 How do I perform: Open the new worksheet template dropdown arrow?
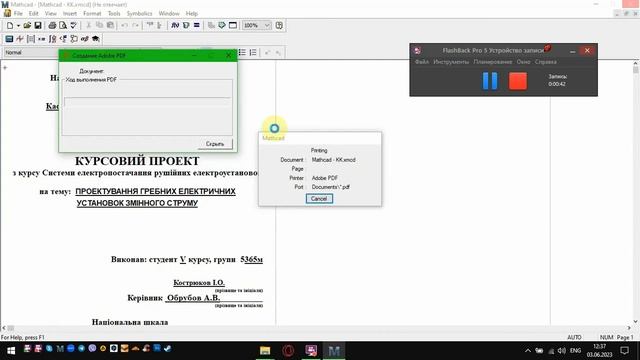pos(18,25)
